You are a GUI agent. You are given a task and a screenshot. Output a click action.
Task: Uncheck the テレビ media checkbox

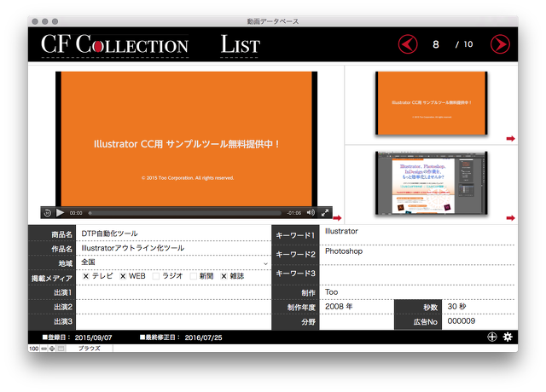click(86, 276)
